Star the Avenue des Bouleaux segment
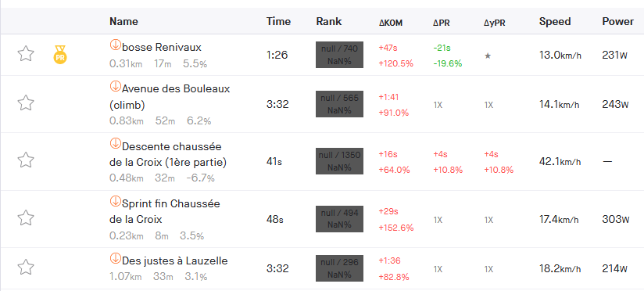Screen dimensions: 644x291 coord(26,102)
